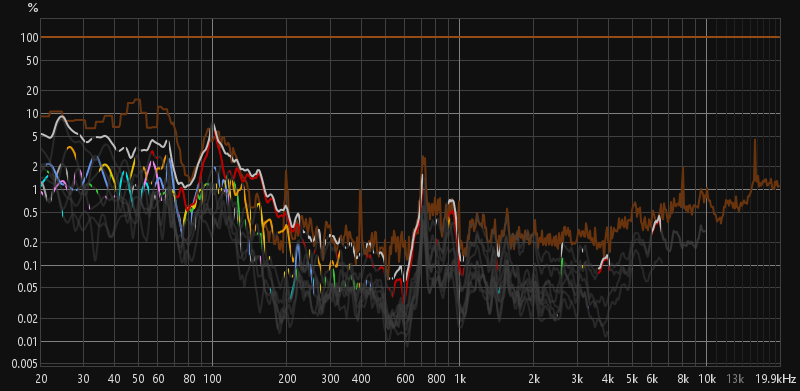Click the 2k frequency axis label

(534, 379)
